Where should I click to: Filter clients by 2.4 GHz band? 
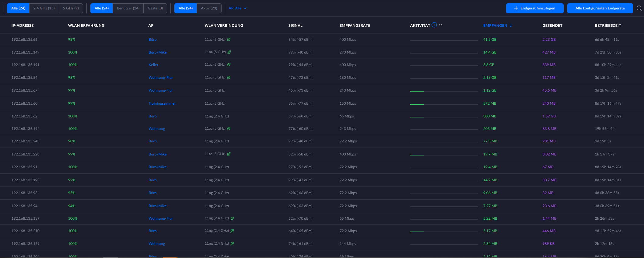pos(44,8)
